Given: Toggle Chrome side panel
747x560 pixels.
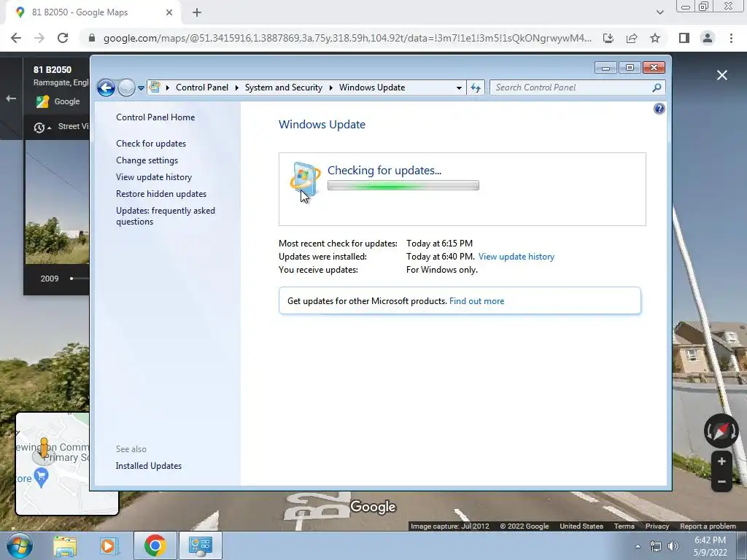Looking at the screenshot, I should [x=684, y=38].
